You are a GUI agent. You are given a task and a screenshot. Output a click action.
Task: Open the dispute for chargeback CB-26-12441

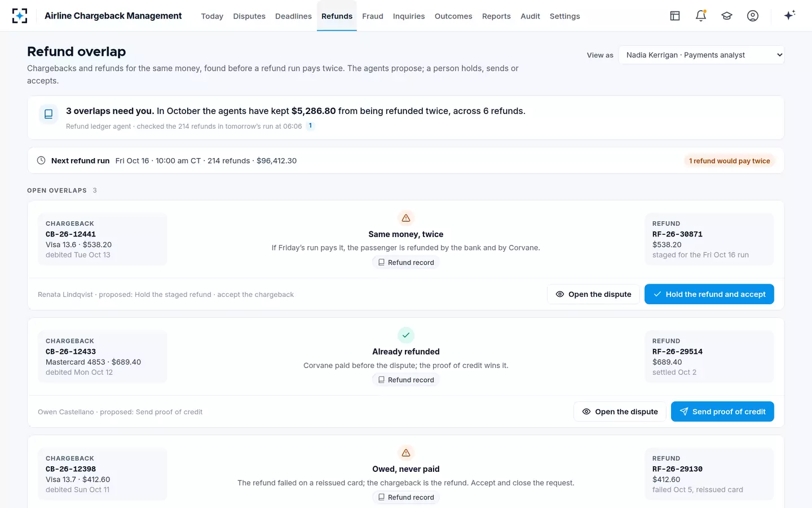(x=593, y=294)
